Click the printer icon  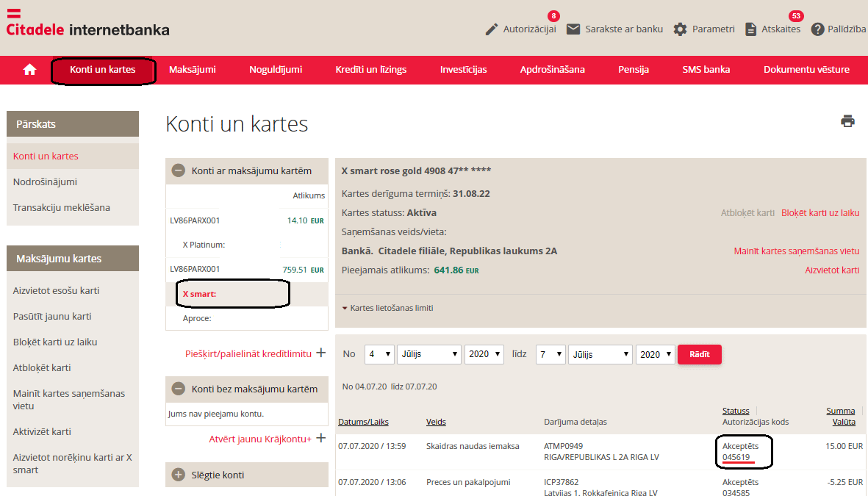coord(847,121)
